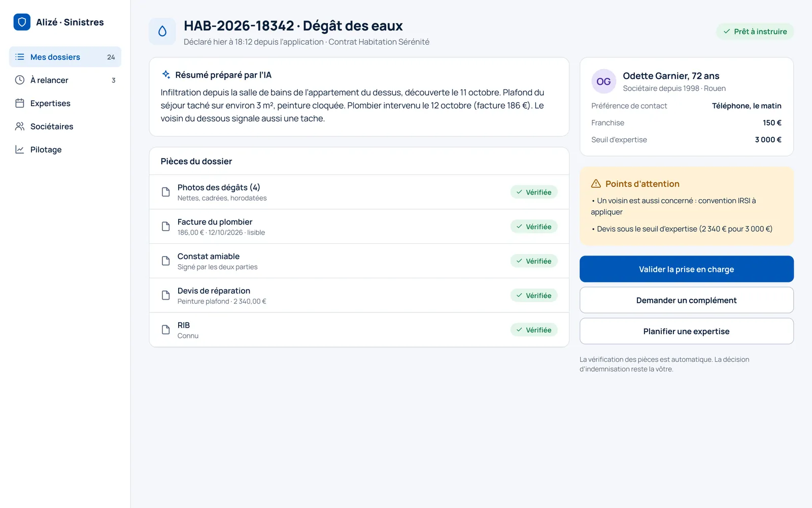Click Vérifiée badge on RIB row
This screenshot has width=812, height=508.
coord(534,330)
